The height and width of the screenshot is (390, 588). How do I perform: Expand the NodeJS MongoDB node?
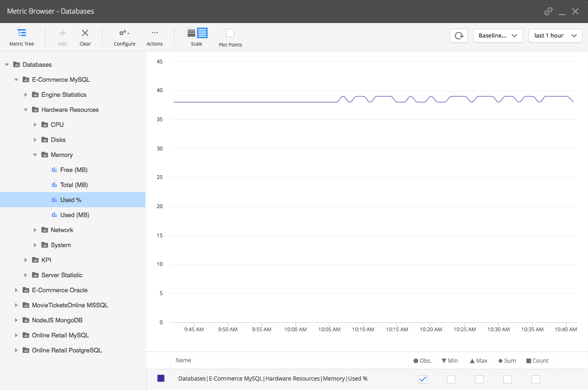16,320
